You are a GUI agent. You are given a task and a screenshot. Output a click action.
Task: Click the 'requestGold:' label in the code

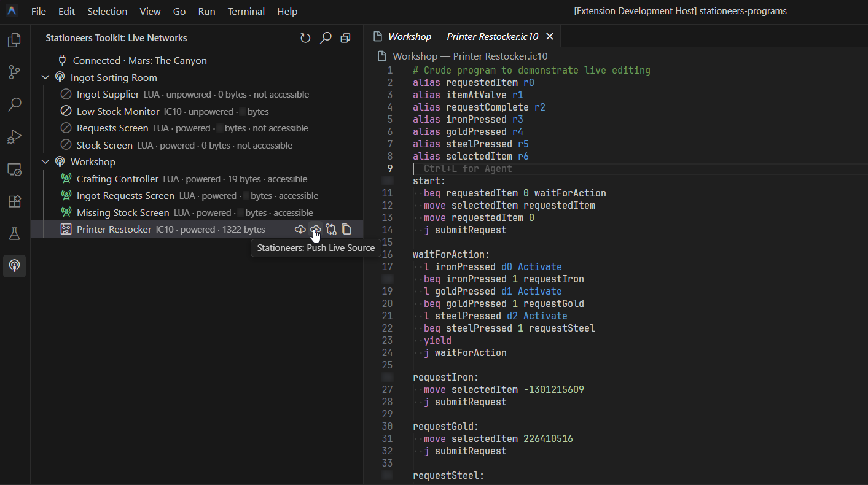pyautogui.click(x=445, y=426)
